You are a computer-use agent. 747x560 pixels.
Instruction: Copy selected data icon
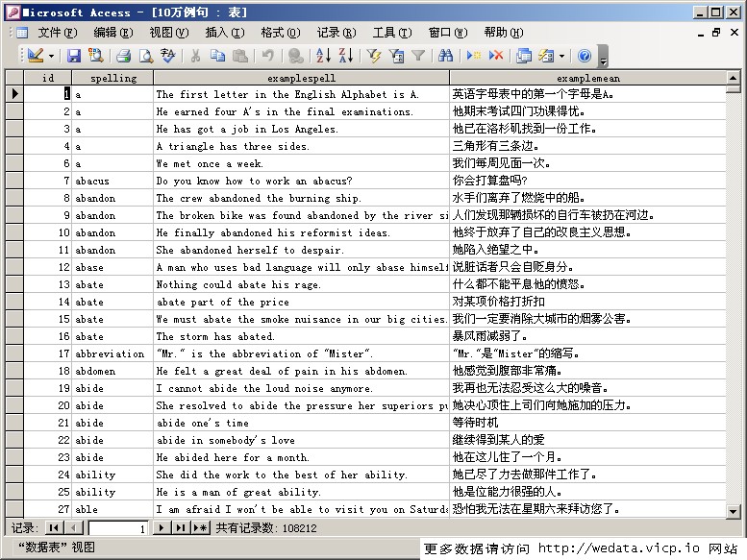[x=217, y=56]
